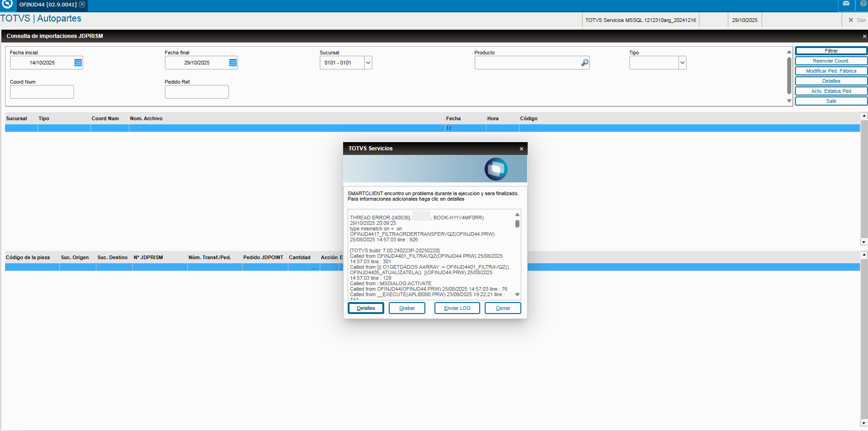Click the 29/10/2025 date in the top status bar

click(745, 20)
